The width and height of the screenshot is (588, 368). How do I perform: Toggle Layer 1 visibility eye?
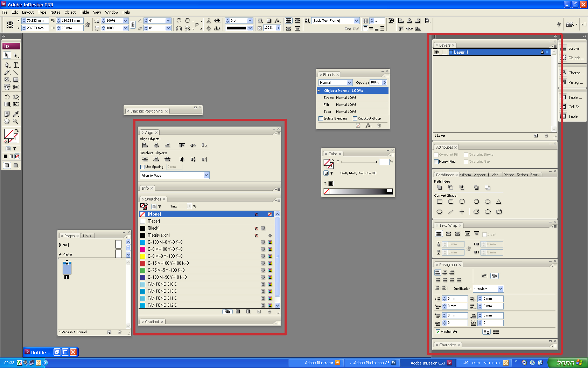436,52
